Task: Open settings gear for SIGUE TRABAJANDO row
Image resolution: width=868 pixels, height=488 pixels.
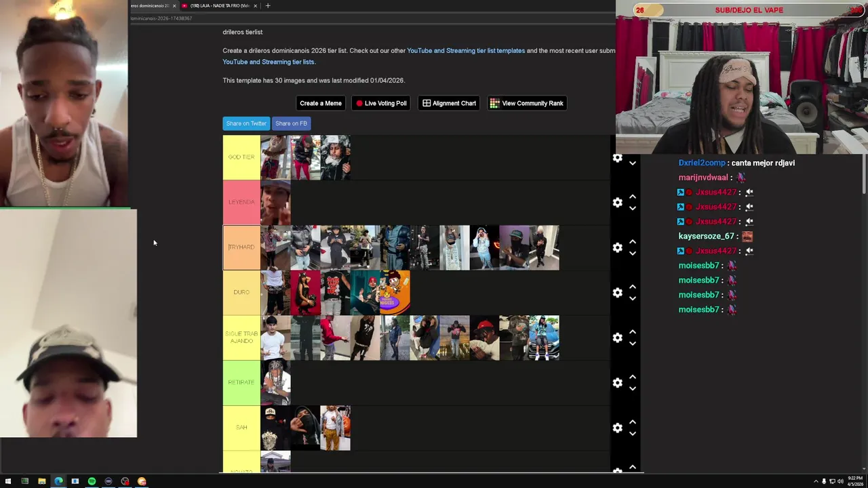Action: (x=617, y=338)
